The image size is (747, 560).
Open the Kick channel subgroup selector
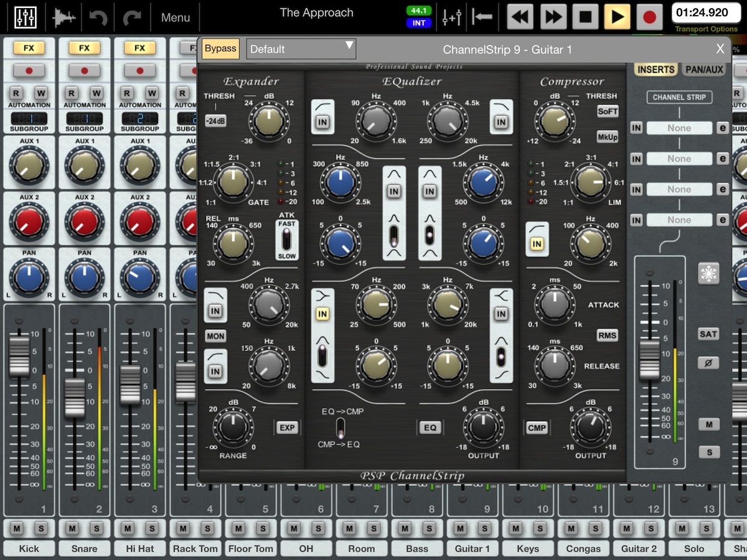[x=29, y=119]
